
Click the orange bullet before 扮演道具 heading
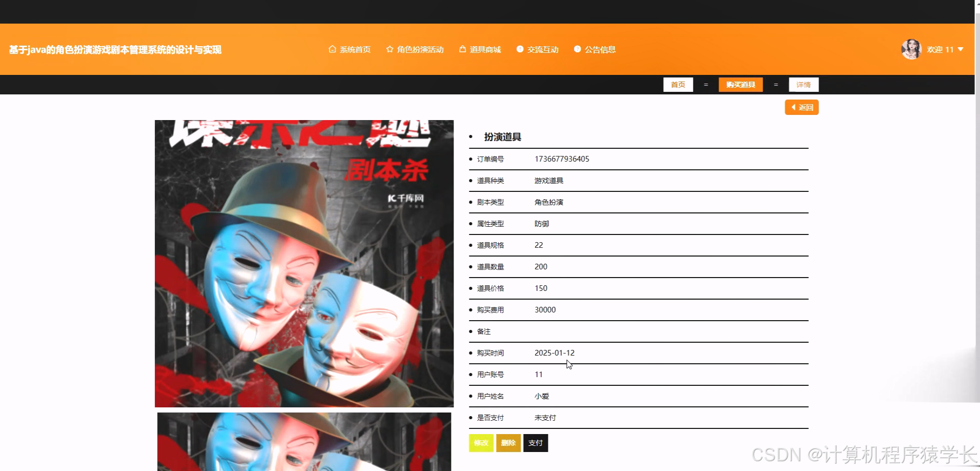coord(472,137)
